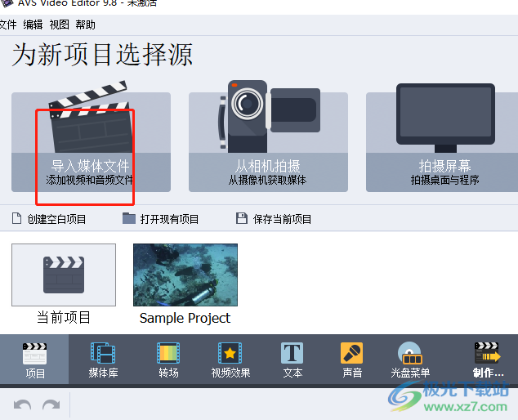Open the 转场 transitions panel
518x420 pixels.
(x=168, y=360)
